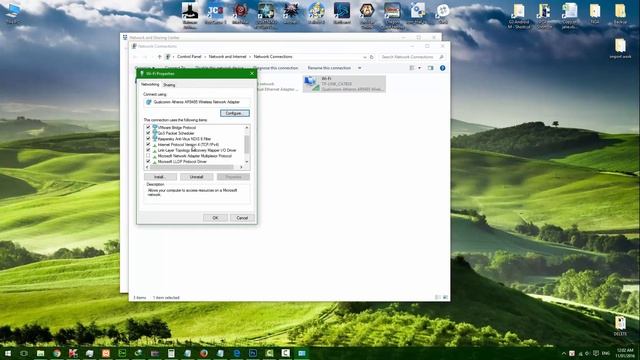Uncheck Kaspersky Anti-Virus NDIS 6 Filter
This screenshot has height=360, width=640.
[148, 139]
